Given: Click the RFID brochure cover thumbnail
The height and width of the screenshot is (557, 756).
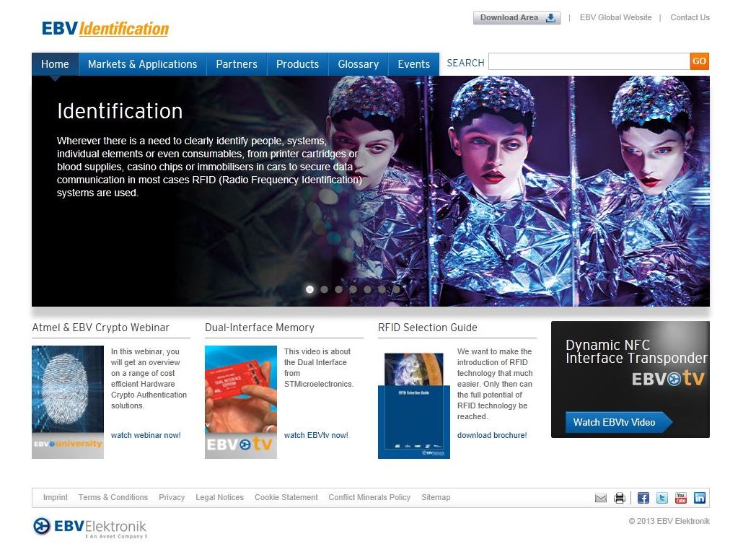Looking at the screenshot, I should 413,405.
